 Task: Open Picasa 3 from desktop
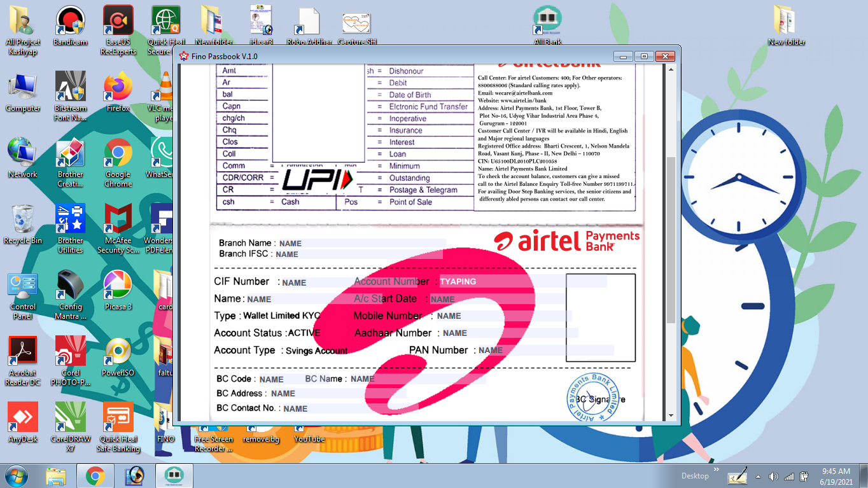(x=118, y=290)
